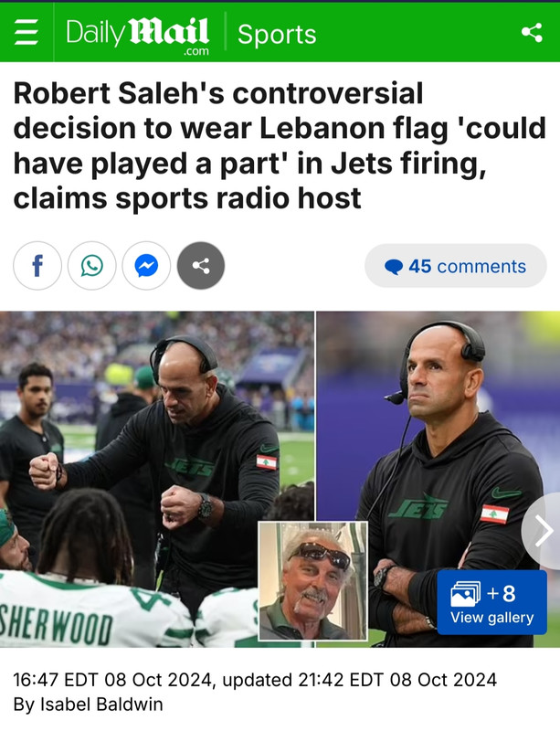Click the Daily Mail logo
560x731 pixels.
click(x=138, y=36)
